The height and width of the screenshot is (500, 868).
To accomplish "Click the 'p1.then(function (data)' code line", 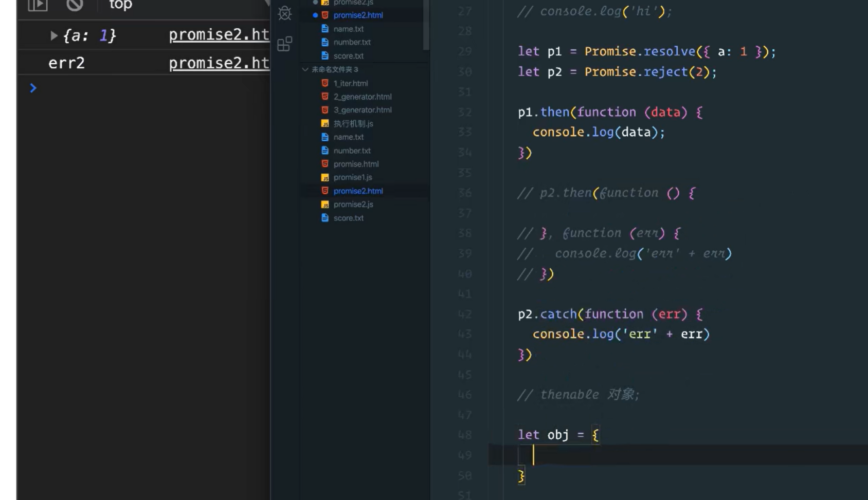I will point(610,112).
